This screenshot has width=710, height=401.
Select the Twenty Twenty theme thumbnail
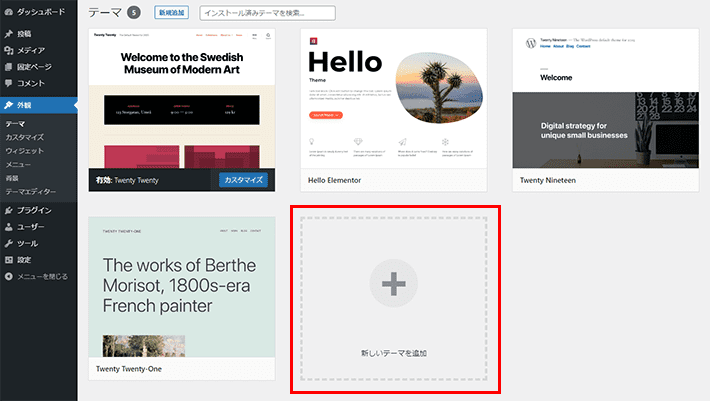(x=182, y=99)
